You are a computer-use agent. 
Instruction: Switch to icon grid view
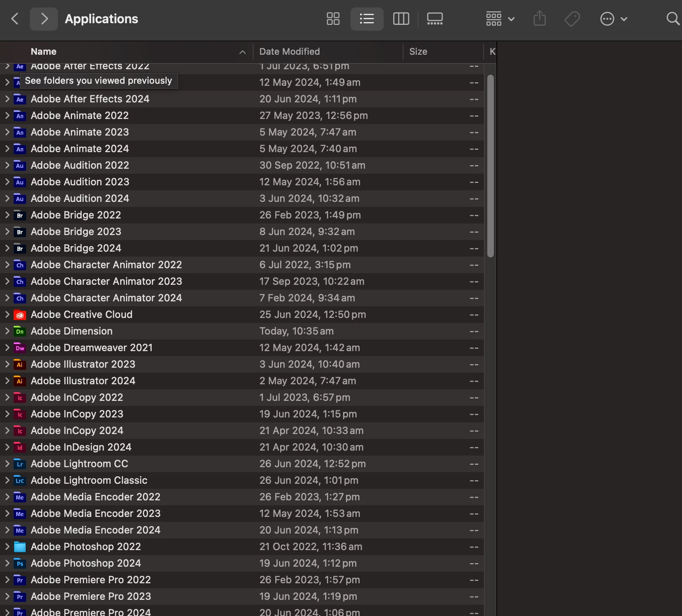333,19
